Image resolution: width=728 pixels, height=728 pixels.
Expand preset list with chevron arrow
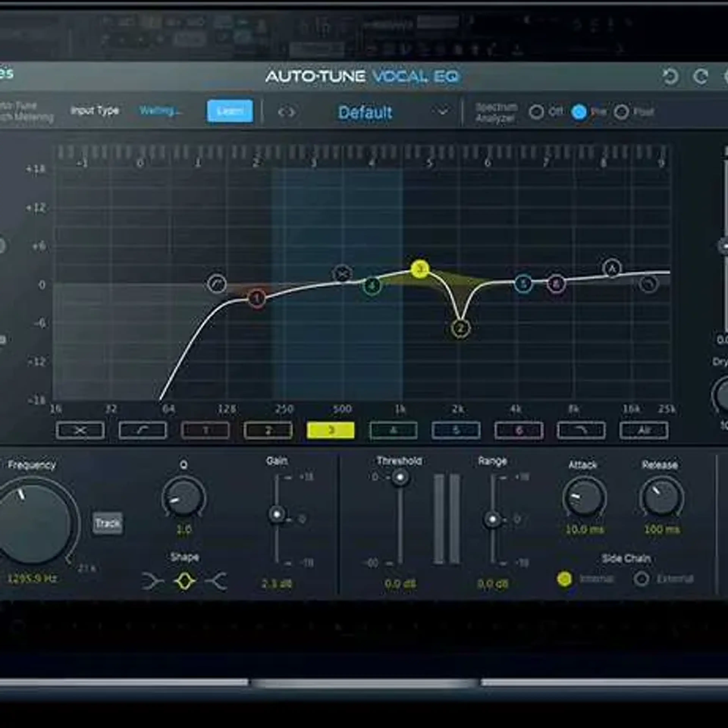click(x=443, y=111)
